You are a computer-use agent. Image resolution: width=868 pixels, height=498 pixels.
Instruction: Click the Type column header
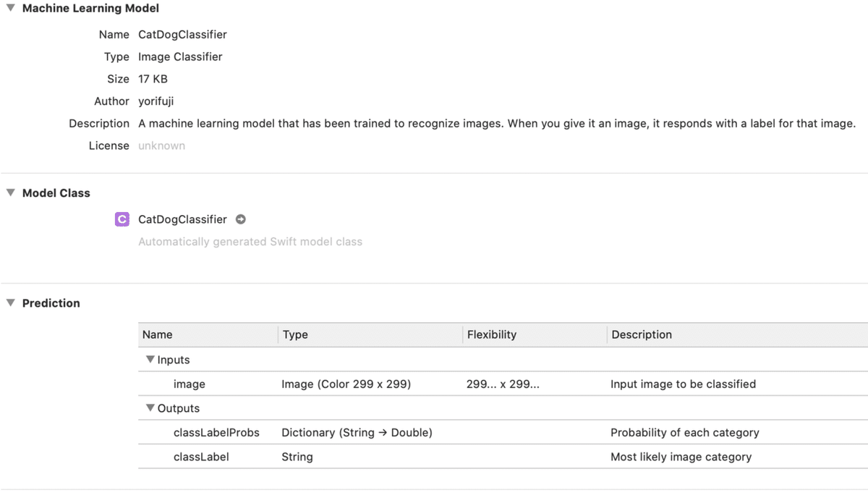tap(295, 334)
